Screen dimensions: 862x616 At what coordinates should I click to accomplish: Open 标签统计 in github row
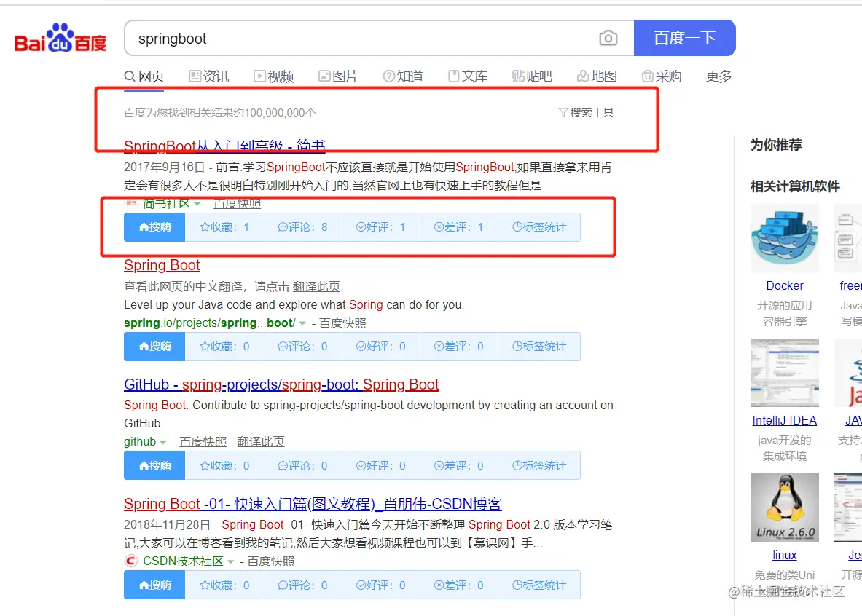pyautogui.click(x=538, y=465)
